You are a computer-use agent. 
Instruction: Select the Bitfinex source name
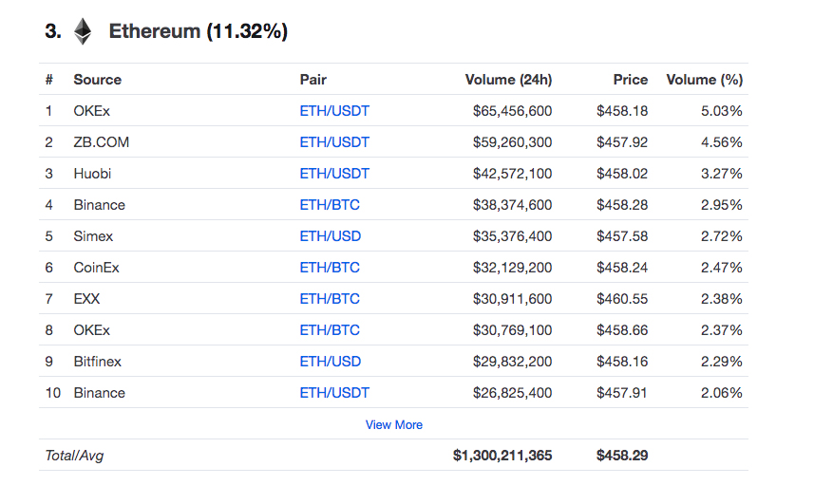click(97, 362)
